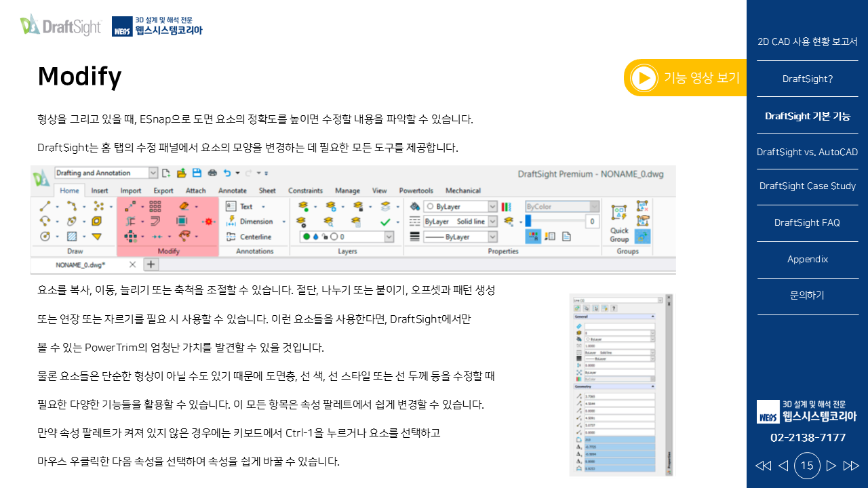Click the Centerline annotation tool
868x488 pixels.
tap(248, 237)
